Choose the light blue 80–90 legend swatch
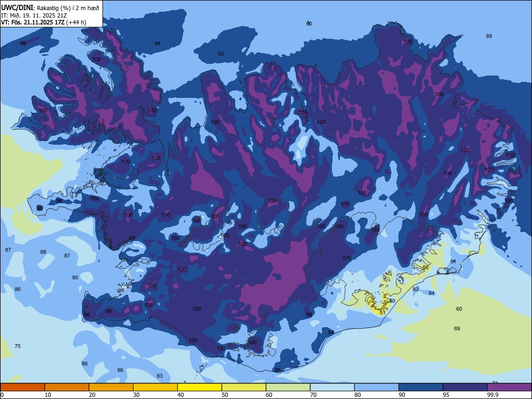Viewport: 532px width, 399px height. [x=377, y=387]
